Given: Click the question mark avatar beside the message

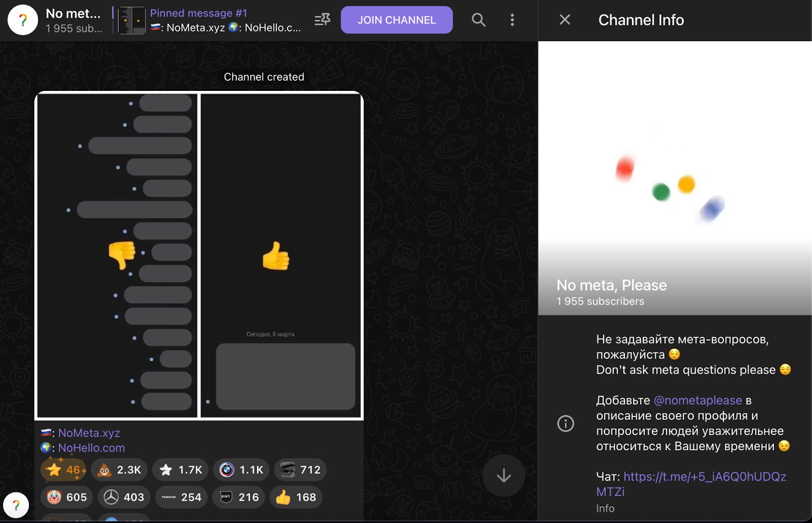Looking at the screenshot, I should click(x=16, y=505).
